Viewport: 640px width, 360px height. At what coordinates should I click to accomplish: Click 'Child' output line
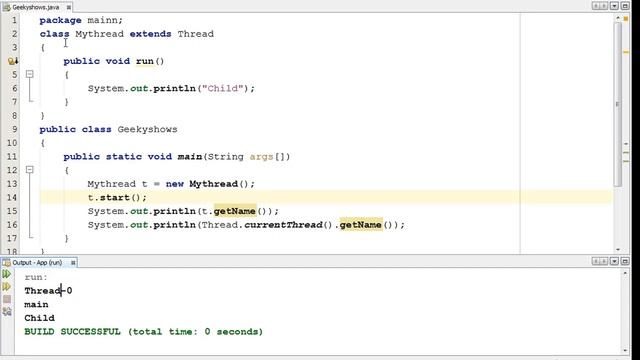(39, 318)
